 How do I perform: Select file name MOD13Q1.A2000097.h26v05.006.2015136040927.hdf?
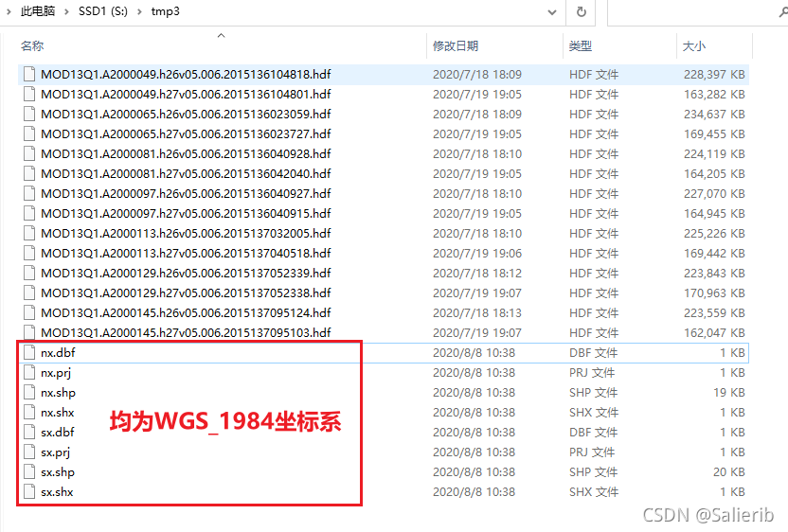[186, 193]
